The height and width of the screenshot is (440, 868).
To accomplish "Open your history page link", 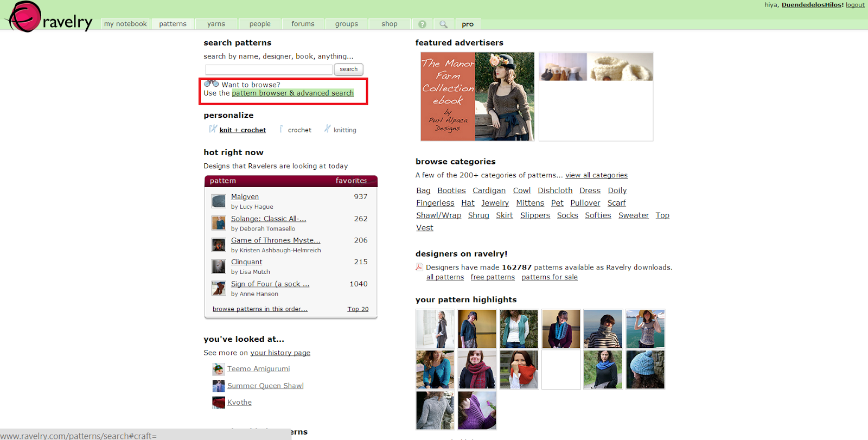I will pyautogui.click(x=280, y=353).
